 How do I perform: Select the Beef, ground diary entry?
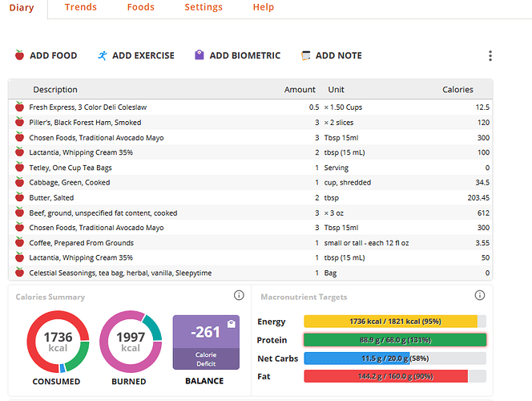(251, 213)
